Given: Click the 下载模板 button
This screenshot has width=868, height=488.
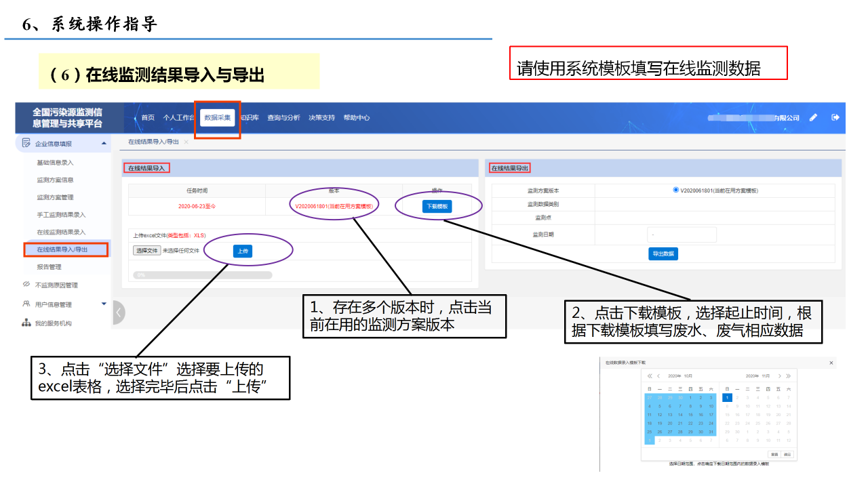Looking at the screenshot, I should tap(437, 207).
